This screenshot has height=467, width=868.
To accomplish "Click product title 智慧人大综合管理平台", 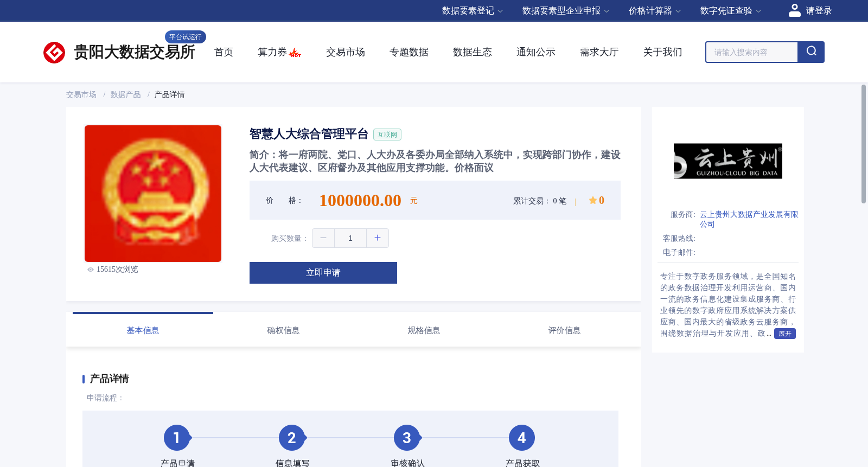I will (309, 134).
